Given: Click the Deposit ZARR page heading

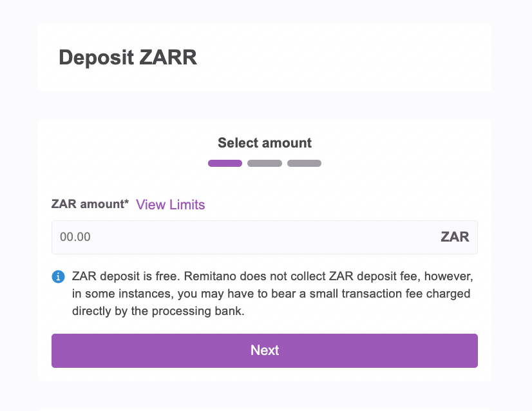Looking at the screenshot, I should (128, 57).
